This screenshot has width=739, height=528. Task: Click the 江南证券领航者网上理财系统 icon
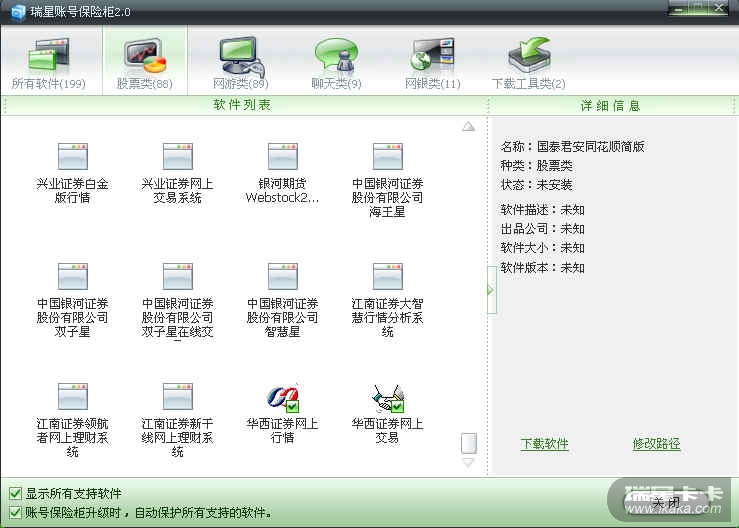pyautogui.click(x=73, y=396)
